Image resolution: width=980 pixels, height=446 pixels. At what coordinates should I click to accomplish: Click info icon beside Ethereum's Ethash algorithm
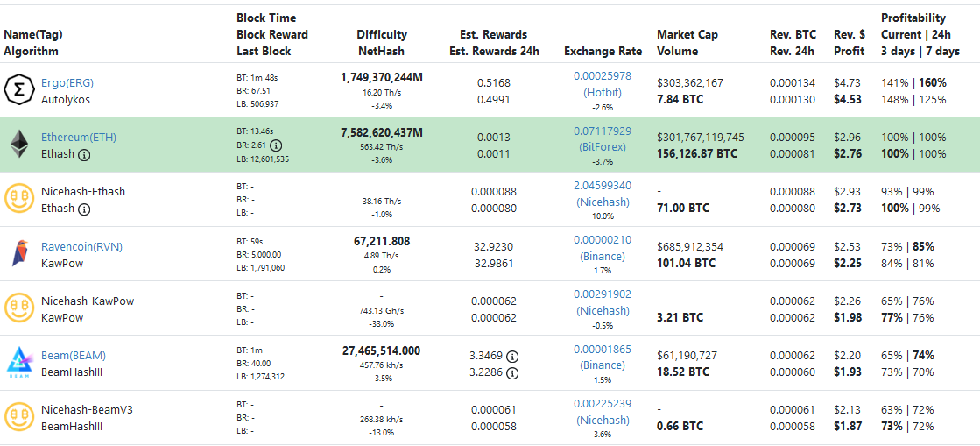click(x=84, y=155)
